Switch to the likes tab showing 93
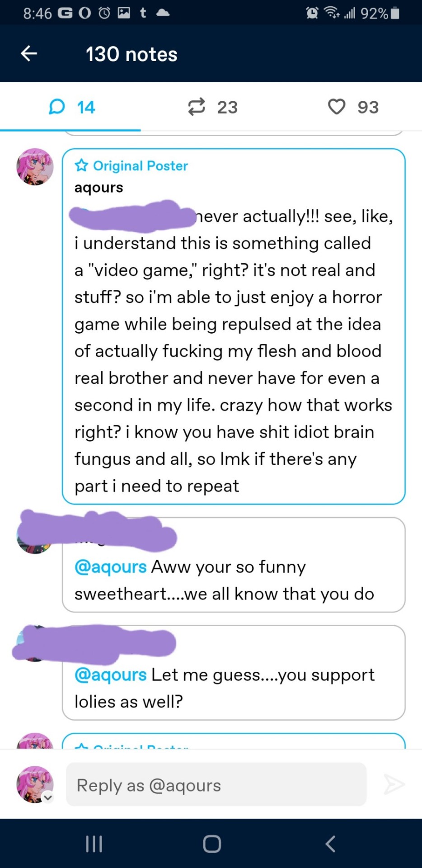The height and width of the screenshot is (868, 422). point(353,107)
